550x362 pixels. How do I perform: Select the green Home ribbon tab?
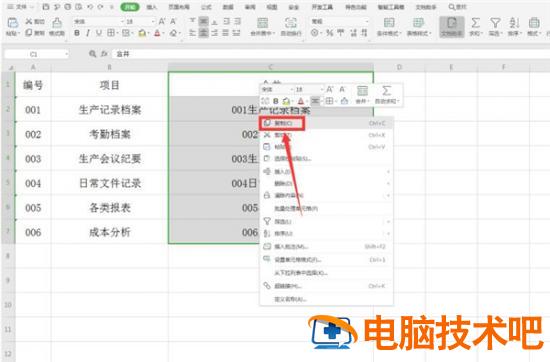click(x=130, y=7)
